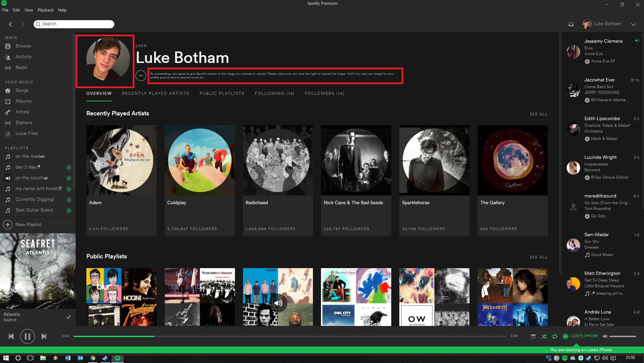
Task: Go back with the left arrow
Action: [x=11, y=24]
